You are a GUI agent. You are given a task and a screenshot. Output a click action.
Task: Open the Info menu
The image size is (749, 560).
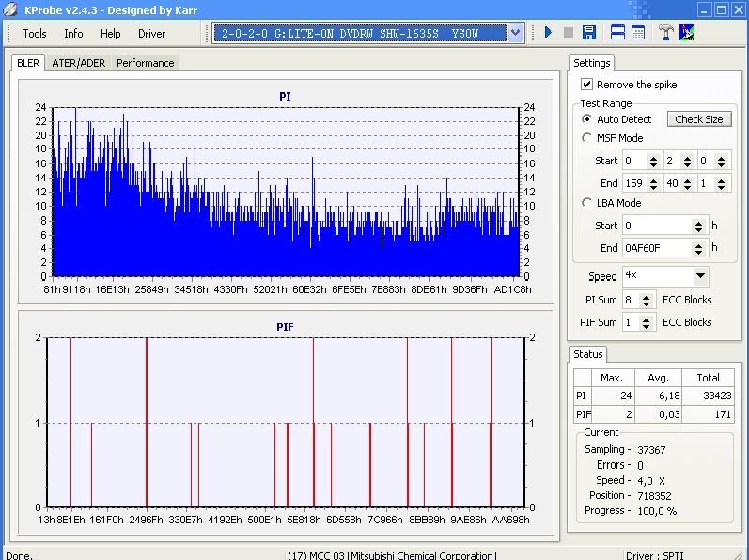73,34
